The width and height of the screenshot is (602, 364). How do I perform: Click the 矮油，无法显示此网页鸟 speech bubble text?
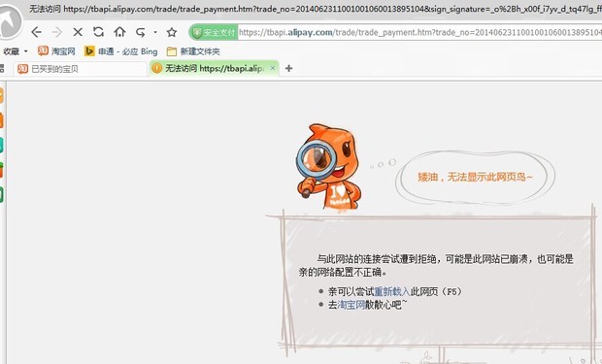tap(475, 177)
